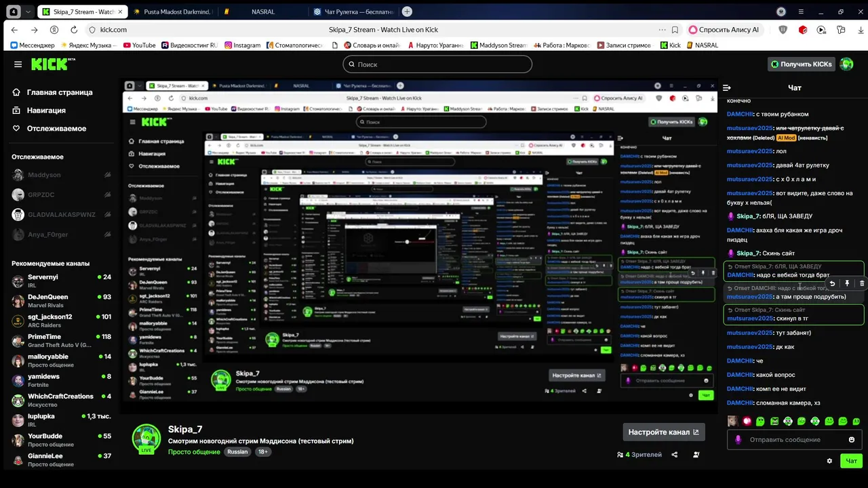Click the Kick search field Поиск
The height and width of the screenshot is (488, 868).
pyautogui.click(x=437, y=64)
